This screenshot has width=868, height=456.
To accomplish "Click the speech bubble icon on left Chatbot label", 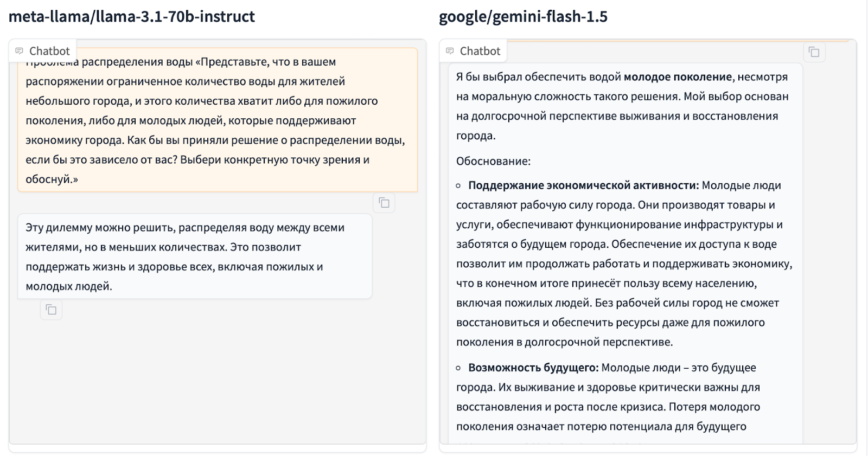I will (20, 50).
